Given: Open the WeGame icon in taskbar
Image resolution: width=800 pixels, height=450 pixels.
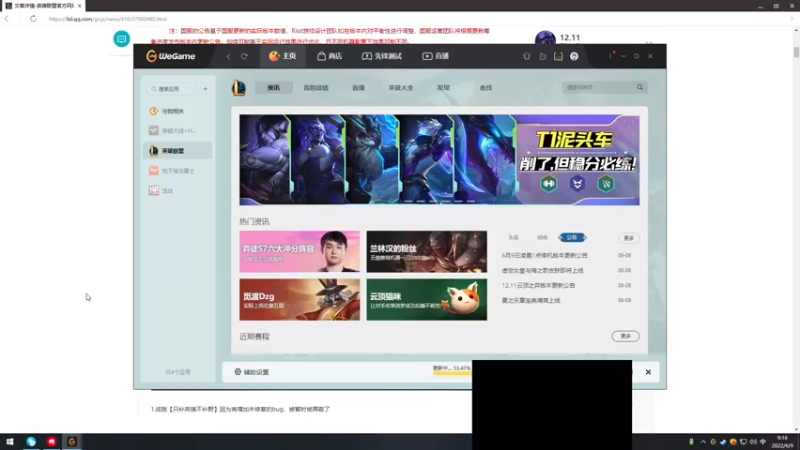Looking at the screenshot, I should click(x=72, y=442).
